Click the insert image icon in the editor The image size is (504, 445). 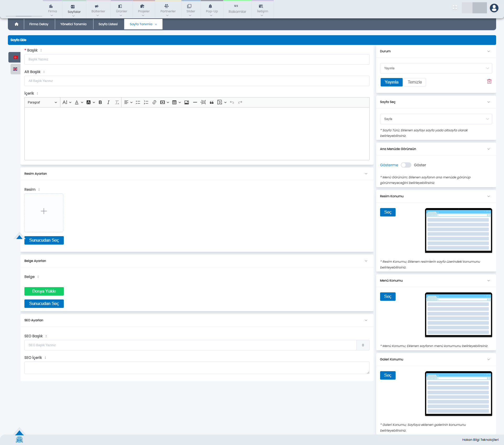[187, 102]
